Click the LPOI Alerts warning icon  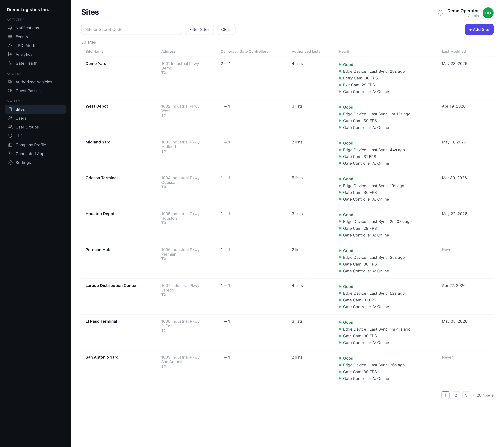(10, 45)
